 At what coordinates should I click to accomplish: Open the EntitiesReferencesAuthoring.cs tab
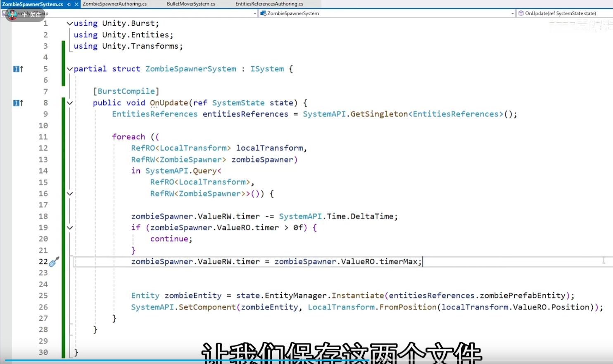[269, 4]
